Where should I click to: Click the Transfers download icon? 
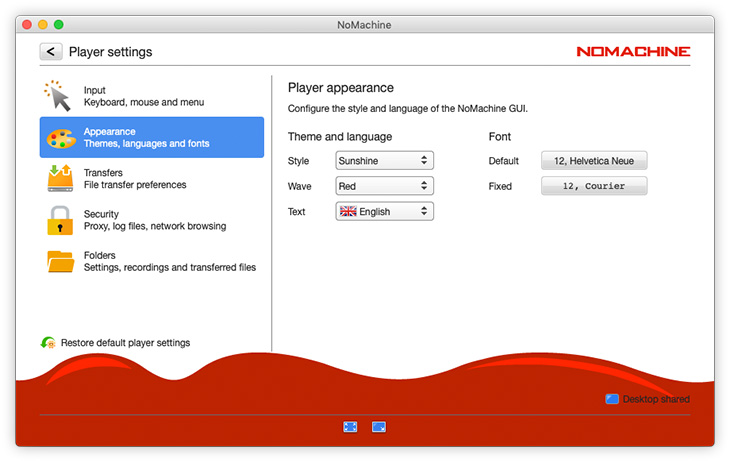coord(60,179)
